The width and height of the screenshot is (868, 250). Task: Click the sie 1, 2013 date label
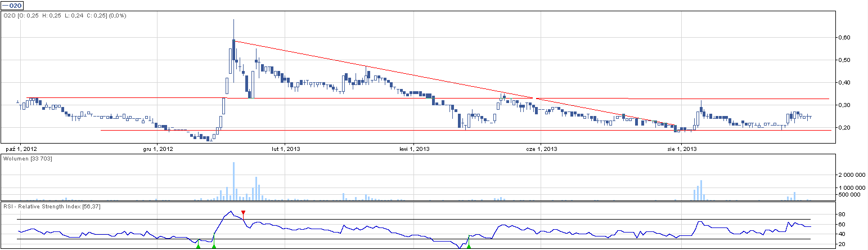(x=682, y=149)
